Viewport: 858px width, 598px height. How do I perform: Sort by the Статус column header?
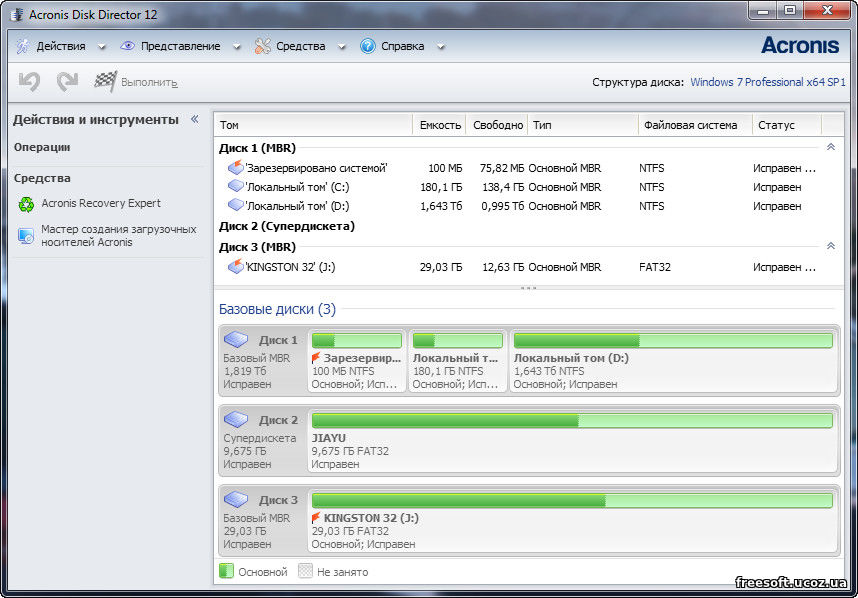[787, 125]
